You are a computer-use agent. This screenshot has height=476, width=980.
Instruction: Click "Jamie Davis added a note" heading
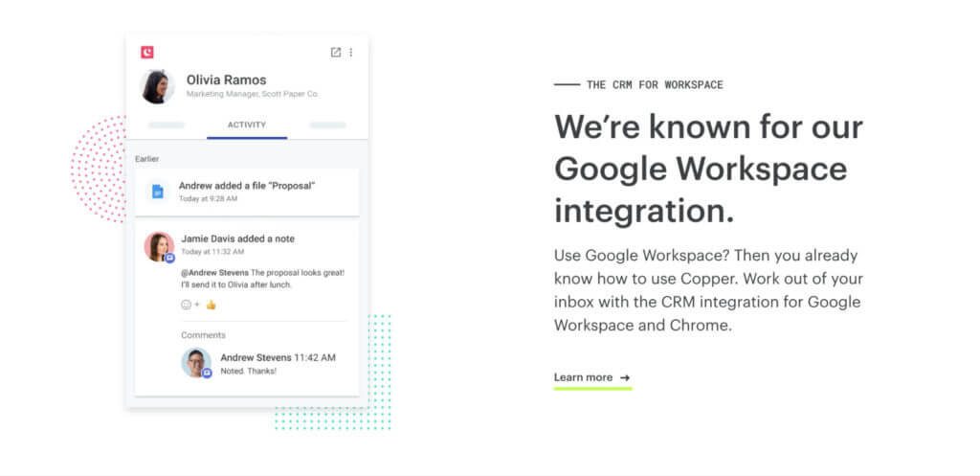point(238,238)
